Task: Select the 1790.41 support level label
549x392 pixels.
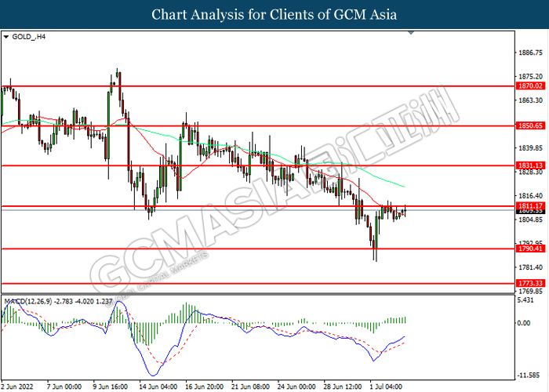Action: click(530, 249)
